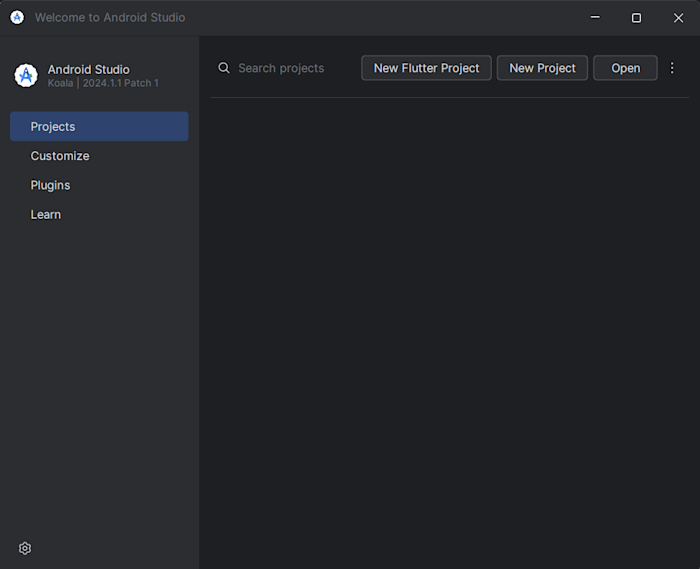Screen dimensions: 700x569
Task: Minimize the Welcome to Android Studio window
Action: (595, 17)
